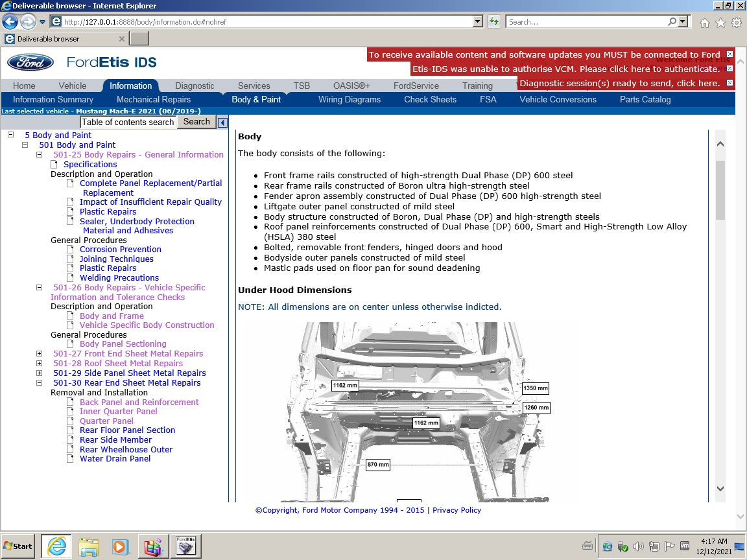747x560 pixels.
Task: Expand 501-27 Front End Sheet Metal Repairs
Action: coord(39,354)
